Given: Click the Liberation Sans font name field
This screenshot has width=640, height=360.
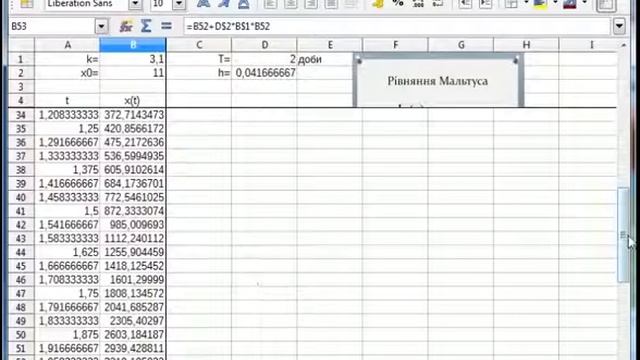Looking at the screenshot, I should tap(87, 4).
